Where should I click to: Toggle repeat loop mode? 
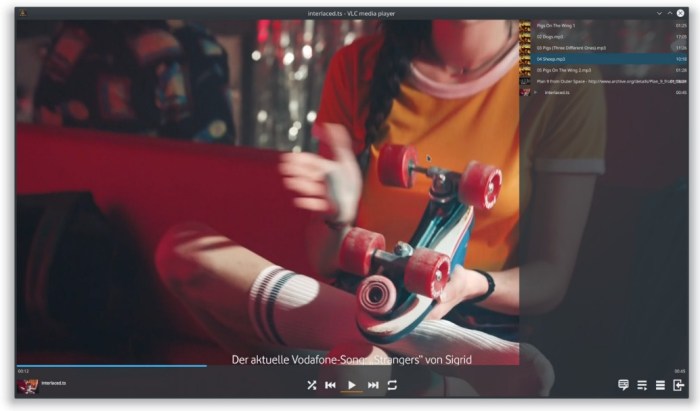tap(392, 385)
